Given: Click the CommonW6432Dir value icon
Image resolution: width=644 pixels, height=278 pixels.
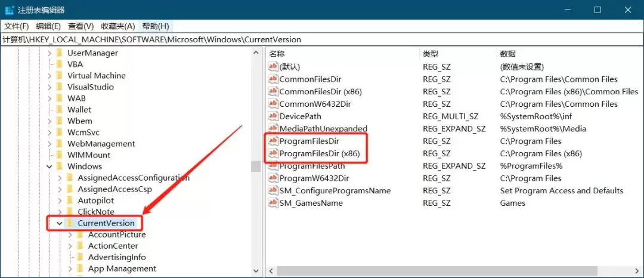Looking at the screenshot, I should tap(273, 104).
